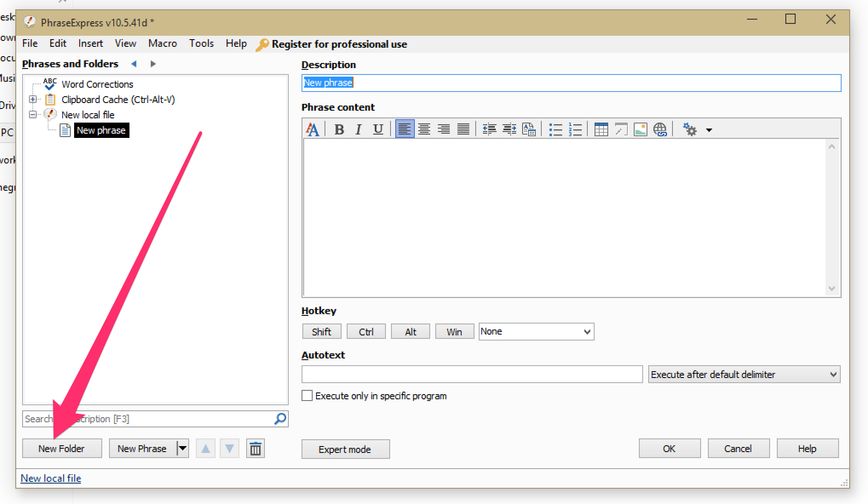Screen dimensions: 868x504
Task: Toggle the Shift hotkey modifier
Action: 322,332
